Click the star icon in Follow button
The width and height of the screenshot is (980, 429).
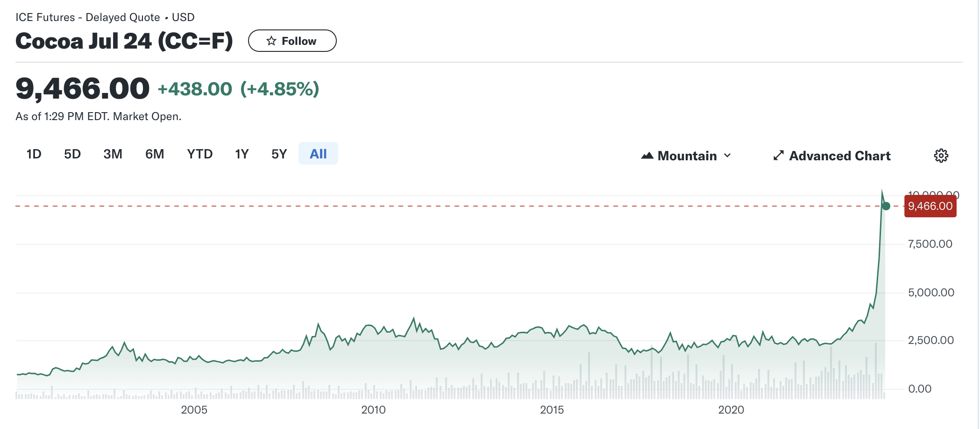pyautogui.click(x=271, y=41)
